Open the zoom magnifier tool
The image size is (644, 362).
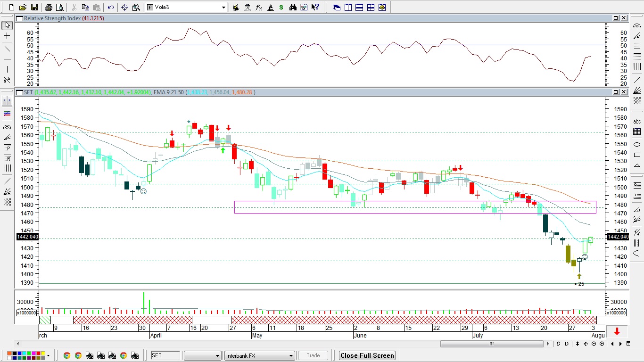pyautogui.click(x=136, y=7)
